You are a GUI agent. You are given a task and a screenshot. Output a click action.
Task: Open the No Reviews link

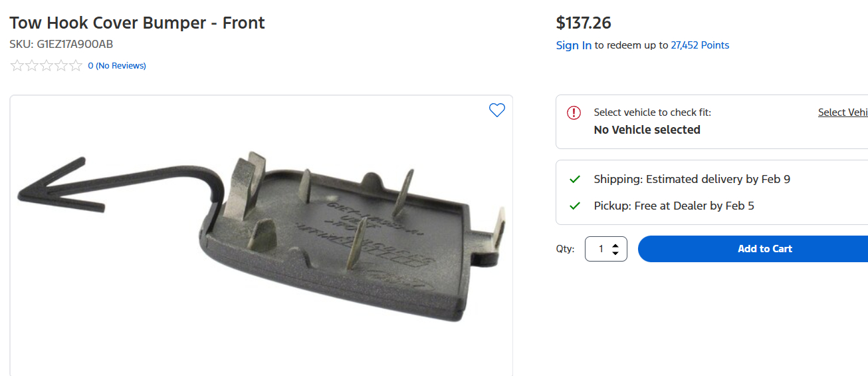[x=121, y=66]
